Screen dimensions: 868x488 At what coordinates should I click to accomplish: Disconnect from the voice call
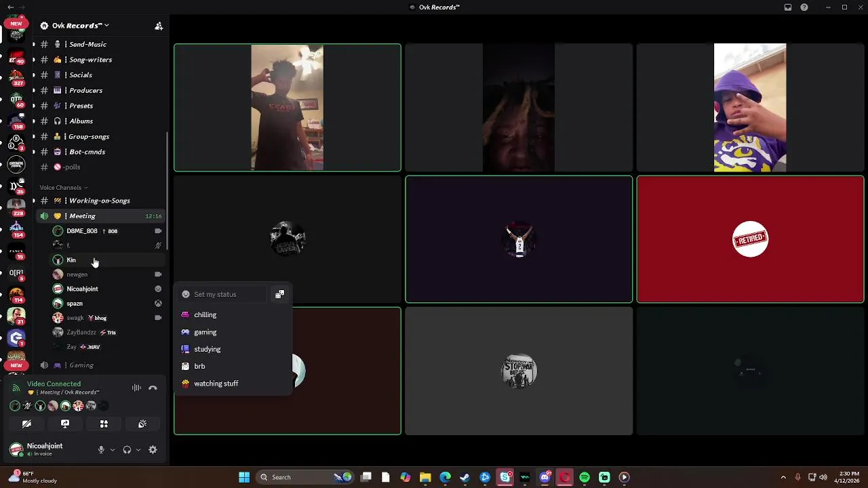click(153, 388)
